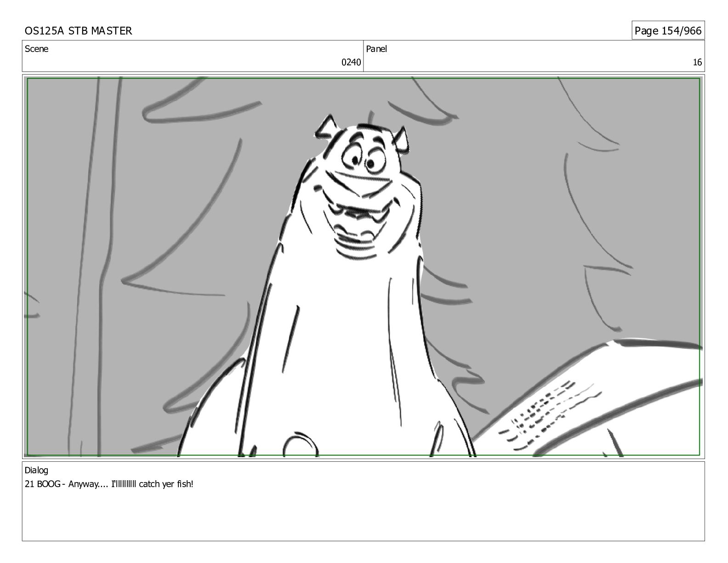Click the 'Page 154/966' page indicator
Screen dimensions: 728x563
(668, 31)
